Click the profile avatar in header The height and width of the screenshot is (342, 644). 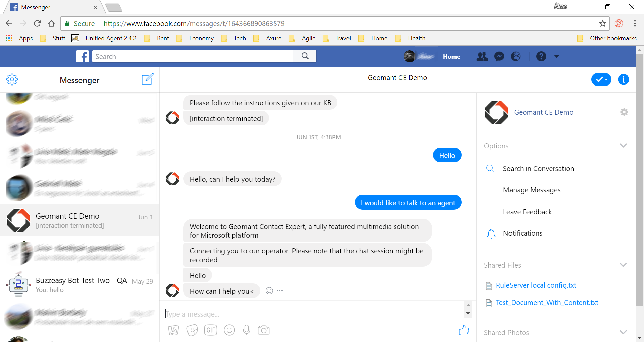pos(409,56)
